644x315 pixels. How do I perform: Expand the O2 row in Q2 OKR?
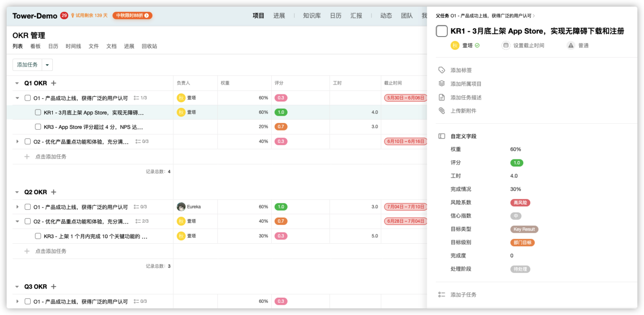tap(17, 221)
